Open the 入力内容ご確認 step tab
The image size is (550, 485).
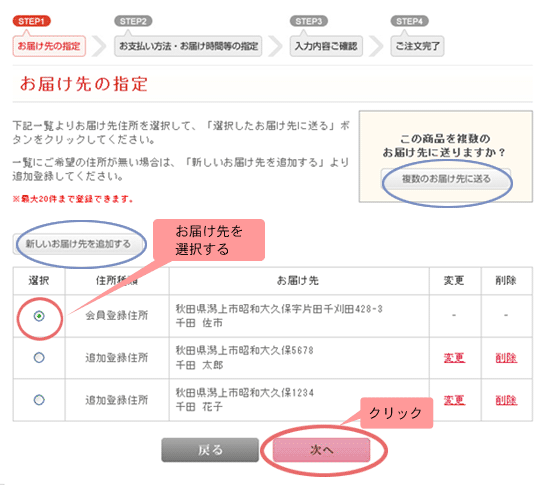[x=326, y=46]
